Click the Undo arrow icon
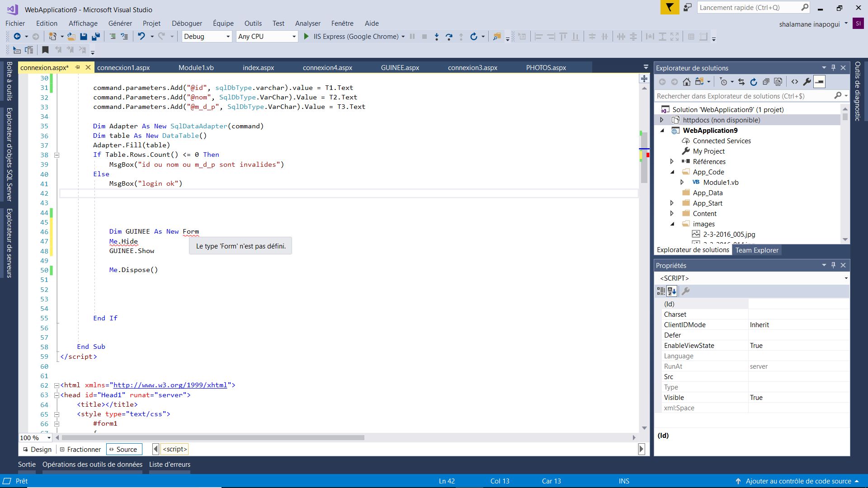868x488 pixels. click(x=142, y=37)
